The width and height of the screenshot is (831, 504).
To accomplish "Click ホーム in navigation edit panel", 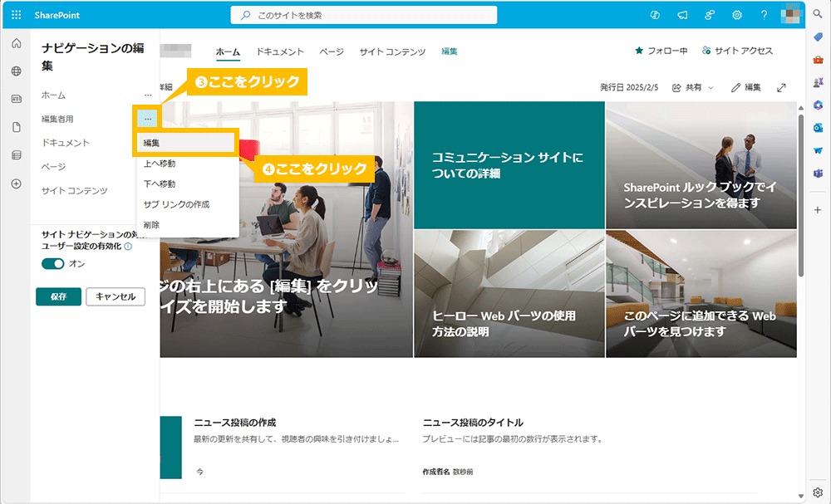I will [53, 95].
